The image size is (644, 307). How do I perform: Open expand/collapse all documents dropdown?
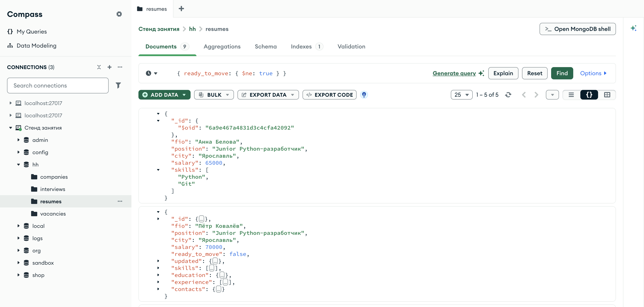552,95
